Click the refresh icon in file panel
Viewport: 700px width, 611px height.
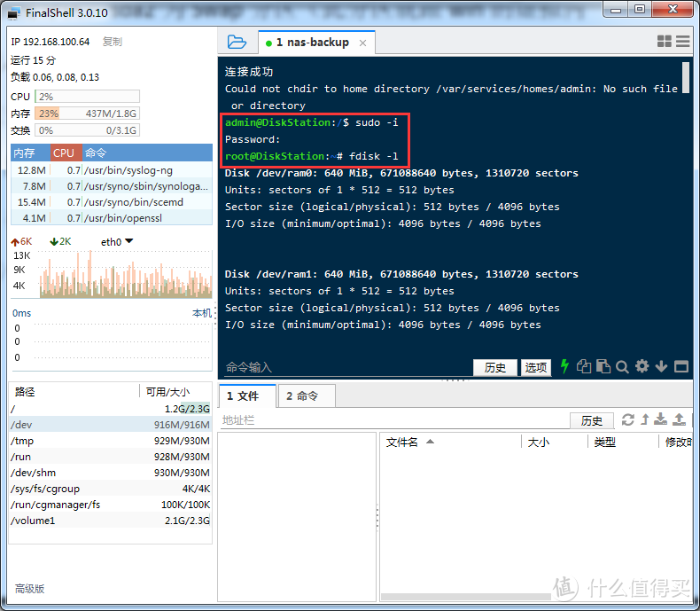click(627, 419)
